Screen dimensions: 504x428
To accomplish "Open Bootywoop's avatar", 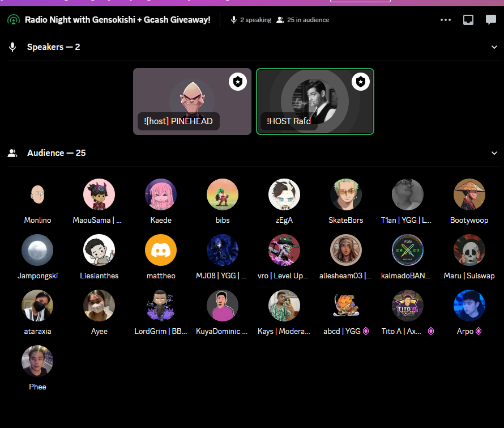I will tap(469, 194).
